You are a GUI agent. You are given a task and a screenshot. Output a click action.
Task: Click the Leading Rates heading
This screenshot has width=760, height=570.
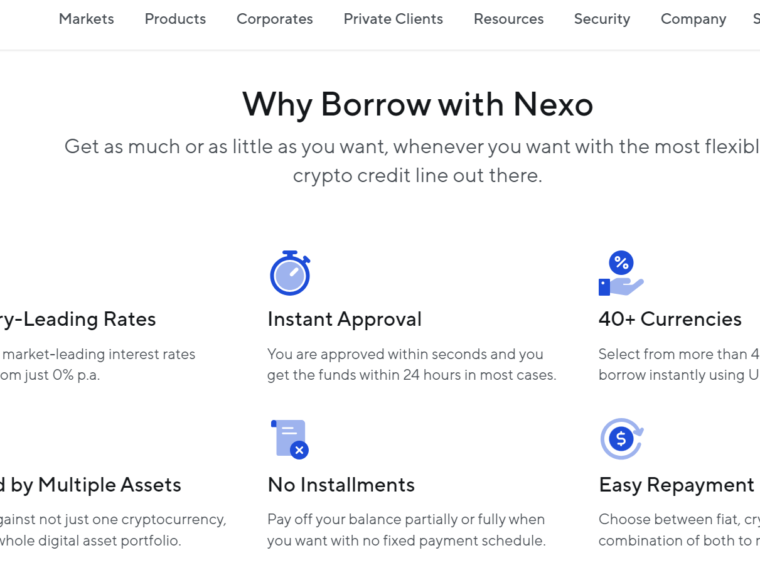(x=78, y=319)
